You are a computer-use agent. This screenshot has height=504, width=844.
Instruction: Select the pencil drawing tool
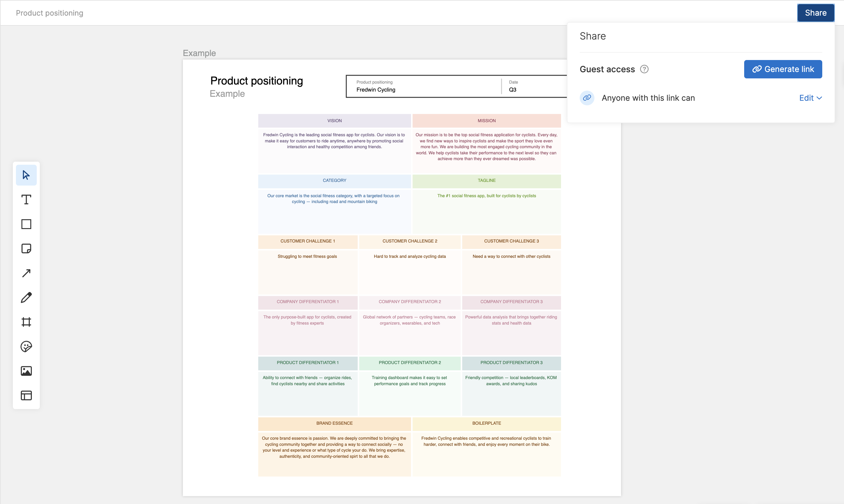26,298
